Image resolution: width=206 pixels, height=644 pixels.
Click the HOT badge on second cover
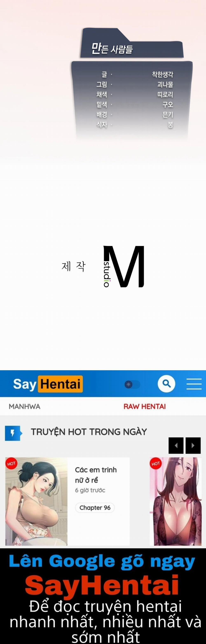coord(155,463)
